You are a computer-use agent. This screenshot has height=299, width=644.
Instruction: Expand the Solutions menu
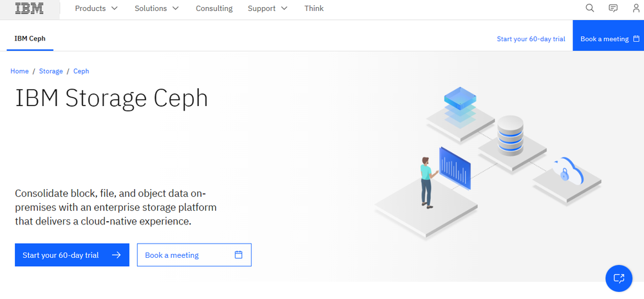point(157,8)
